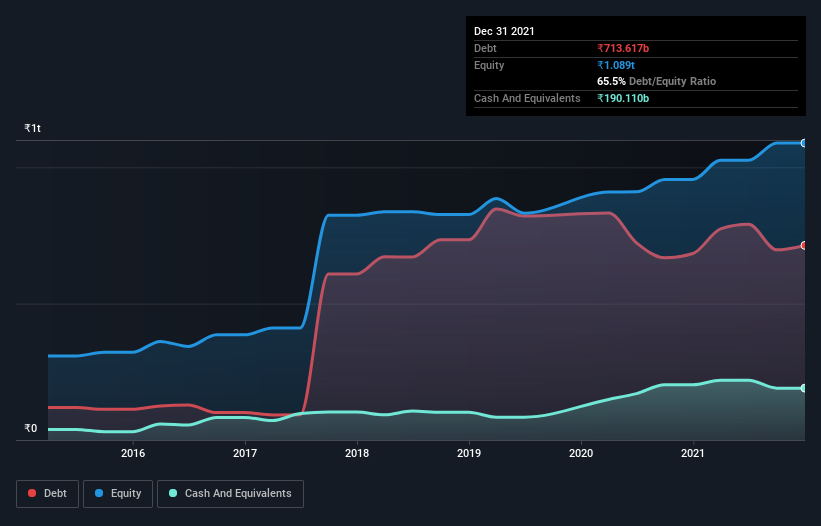This screenshot has width=821, height=526.
Task: Toggle the Debt series in the legend
Action: pyautogui.click(x=47, y=494)
